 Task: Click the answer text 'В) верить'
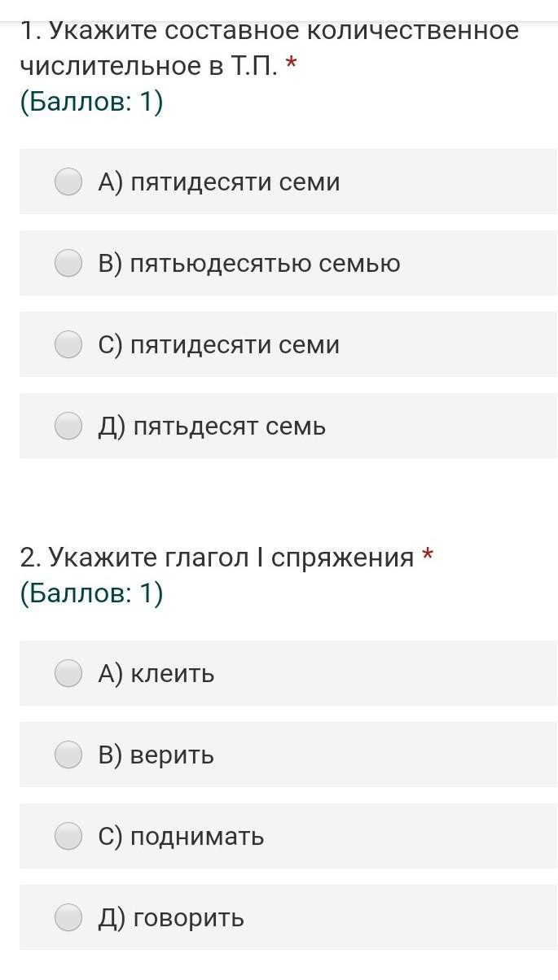[x=156, y=755]
